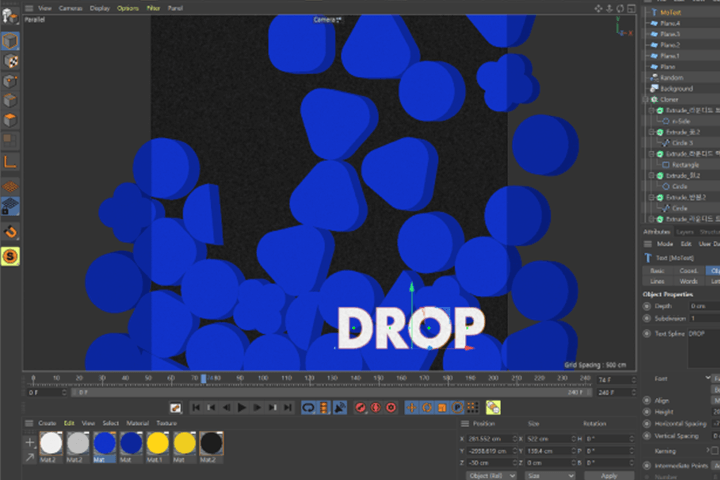Image resolution: width=720 pixels, height=480 pixels.
Task: Open the Texture menu in Material manager
Action: pyautogui.click(x=166, y=423)
